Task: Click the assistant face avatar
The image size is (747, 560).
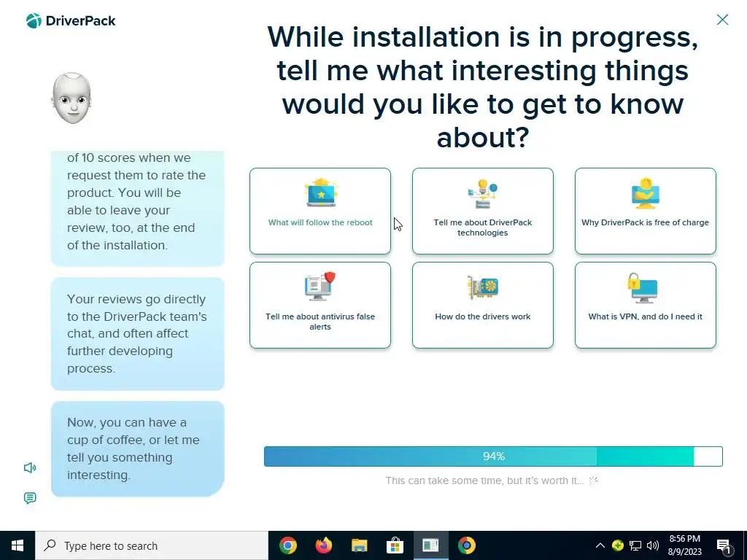Action: click(71, 98)
